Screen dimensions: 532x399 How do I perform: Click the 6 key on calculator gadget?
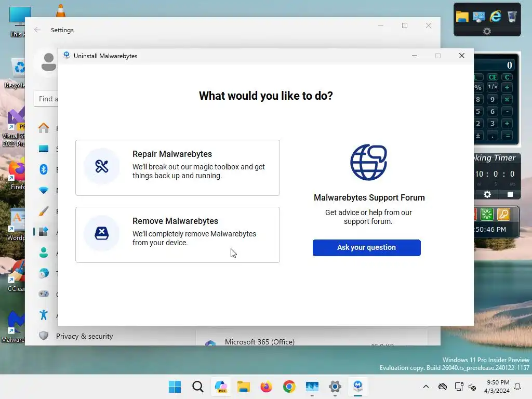(x=493, y=111)
